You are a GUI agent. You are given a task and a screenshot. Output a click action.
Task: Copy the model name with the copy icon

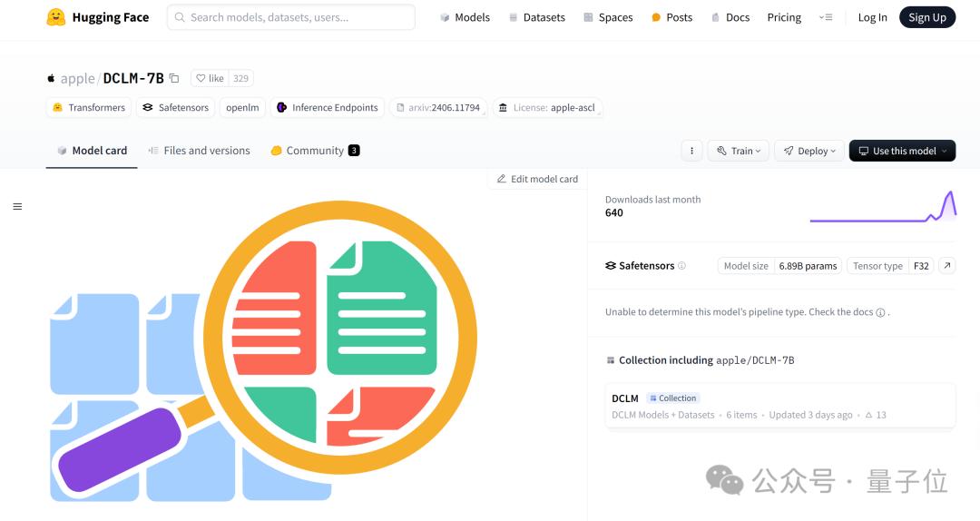click(x=174, y=78)
